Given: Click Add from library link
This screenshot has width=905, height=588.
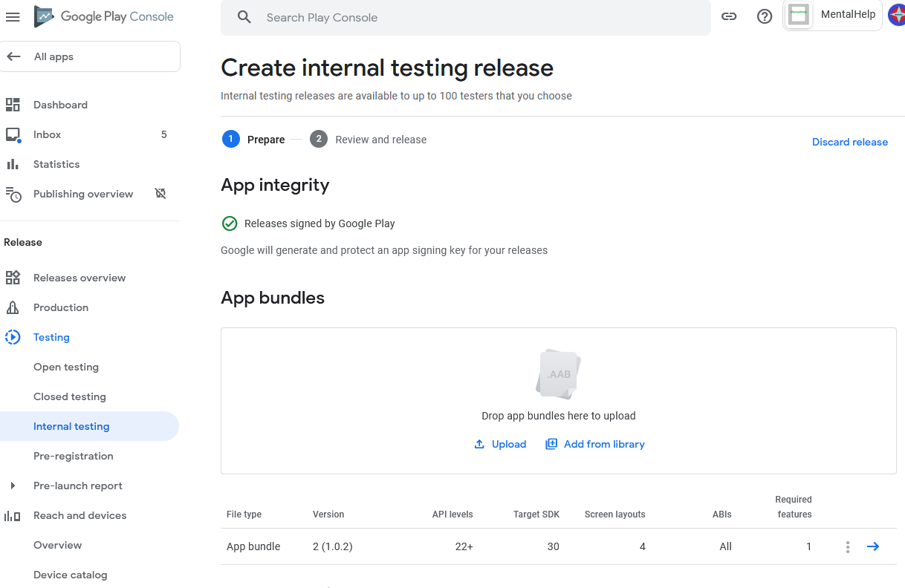Looking at the screenshot, I should pos(595,444).
